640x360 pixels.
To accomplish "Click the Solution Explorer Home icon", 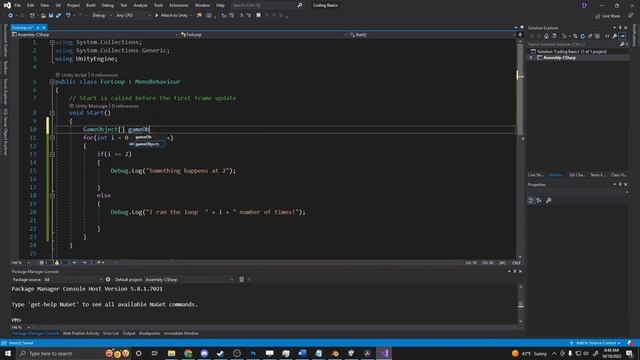I will pos(546,36).
